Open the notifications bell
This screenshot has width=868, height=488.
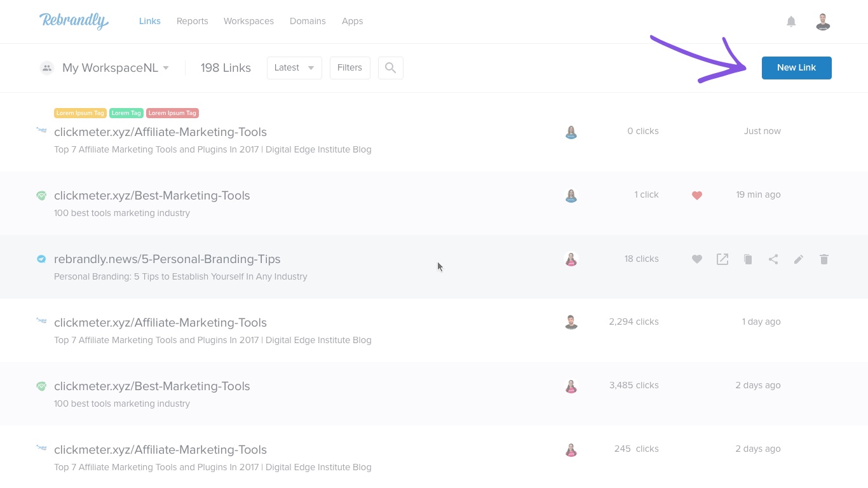791,22
